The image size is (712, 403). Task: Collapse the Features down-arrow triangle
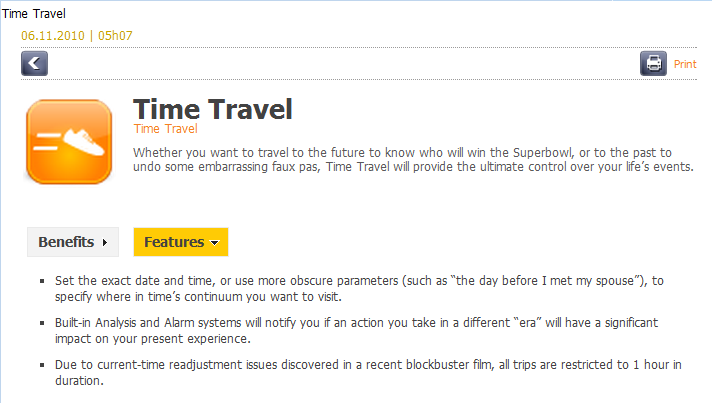pos(215,243)
